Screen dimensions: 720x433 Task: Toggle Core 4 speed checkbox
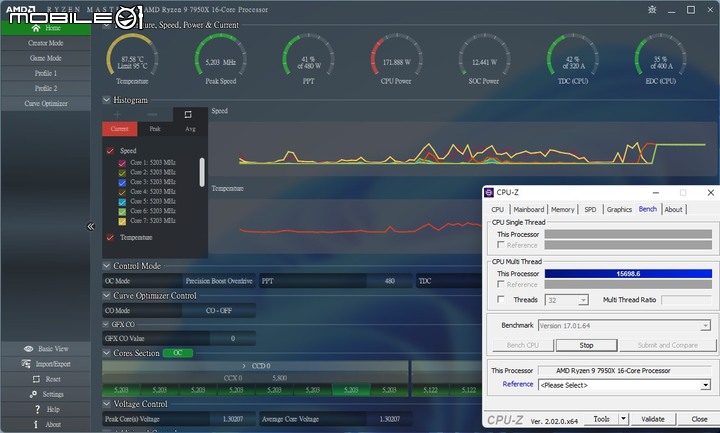[122, 192]
